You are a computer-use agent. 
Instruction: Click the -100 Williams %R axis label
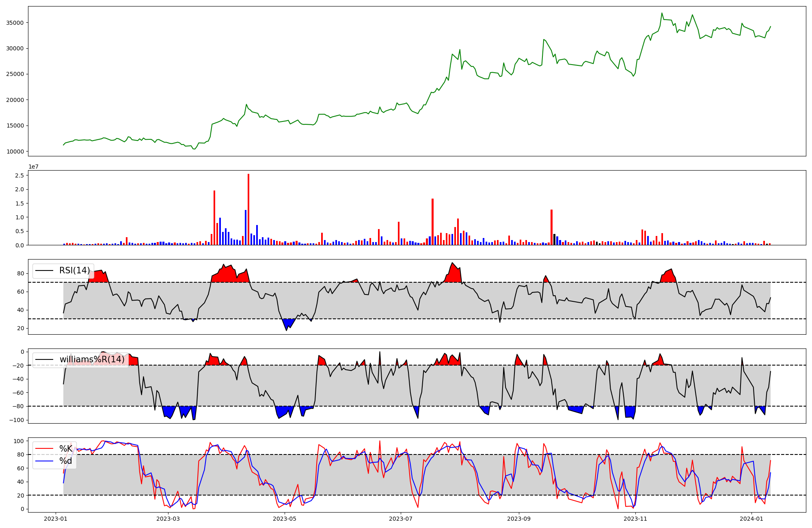tap(17, 420)
